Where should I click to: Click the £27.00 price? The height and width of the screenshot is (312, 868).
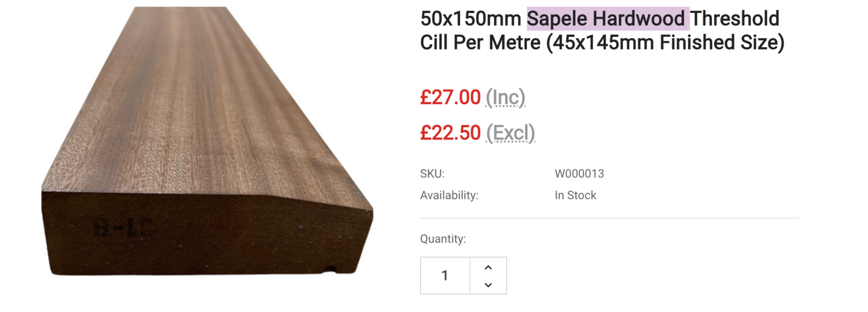pyautogui.click(x=450, y=98)
